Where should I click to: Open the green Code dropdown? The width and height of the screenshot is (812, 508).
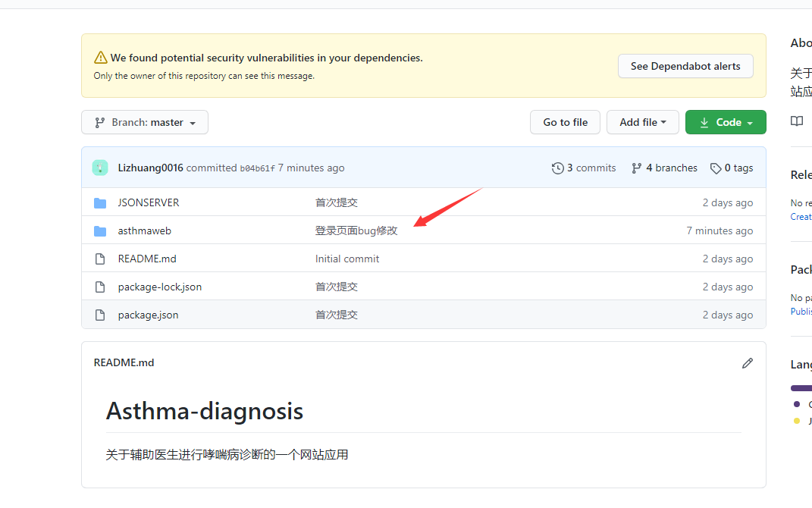(x=726, y=122)
